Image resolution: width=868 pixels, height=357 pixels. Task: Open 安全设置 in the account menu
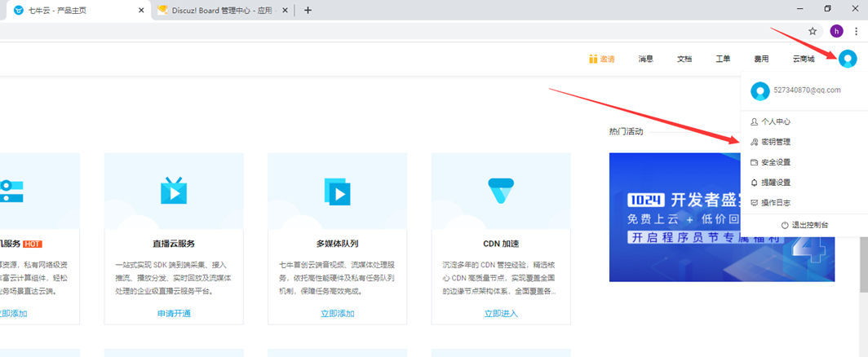pos(804,163)
